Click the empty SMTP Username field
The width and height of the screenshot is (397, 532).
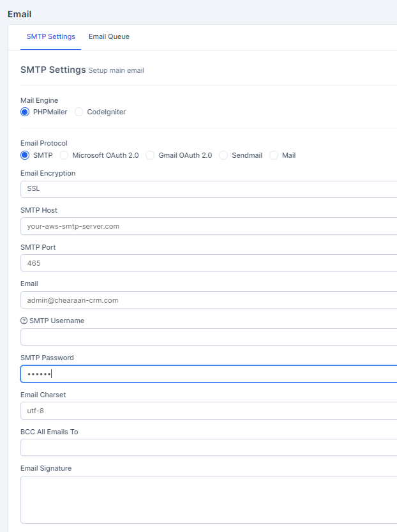pyautogui.click(x=208, y=337)
